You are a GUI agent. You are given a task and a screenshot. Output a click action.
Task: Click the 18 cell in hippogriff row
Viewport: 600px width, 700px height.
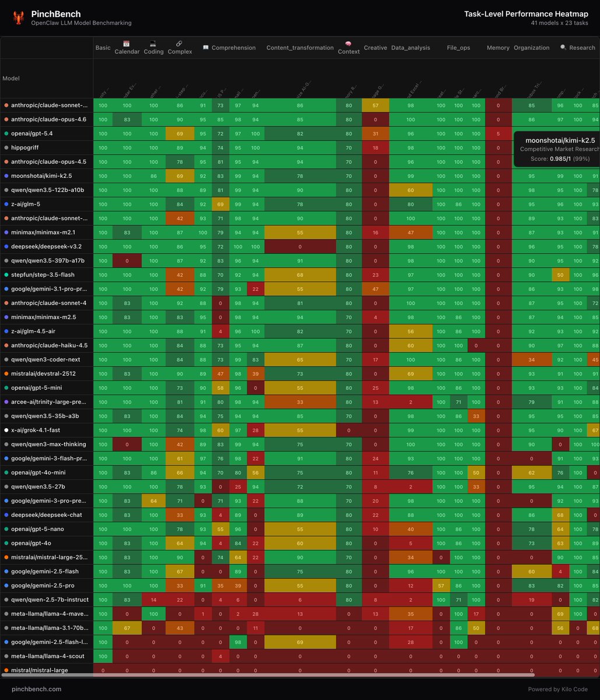click(376, 148)
